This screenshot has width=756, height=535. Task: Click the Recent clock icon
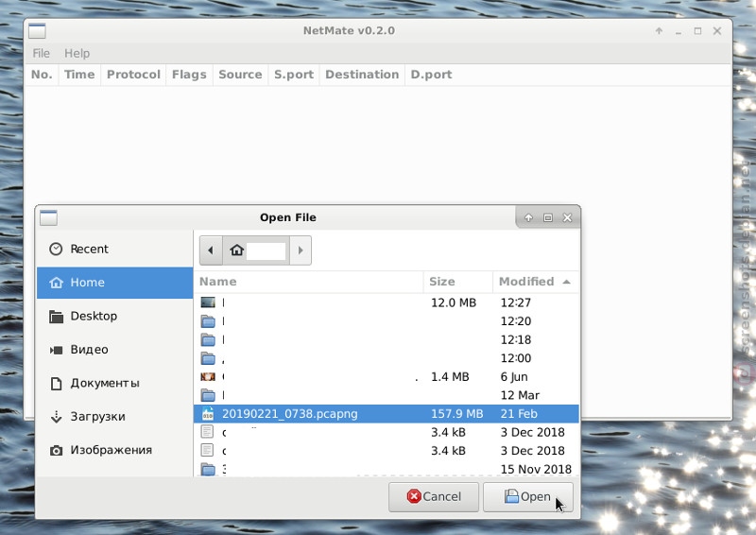56,249
